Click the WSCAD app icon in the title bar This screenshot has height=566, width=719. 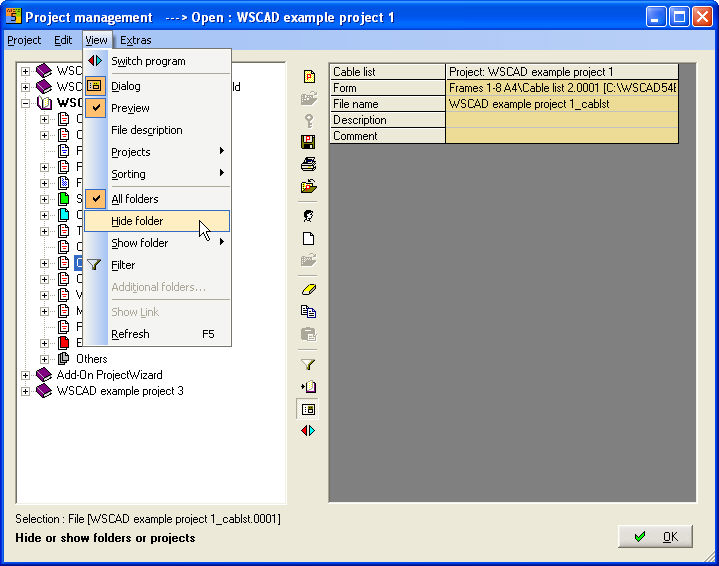(x=14, y=16)
